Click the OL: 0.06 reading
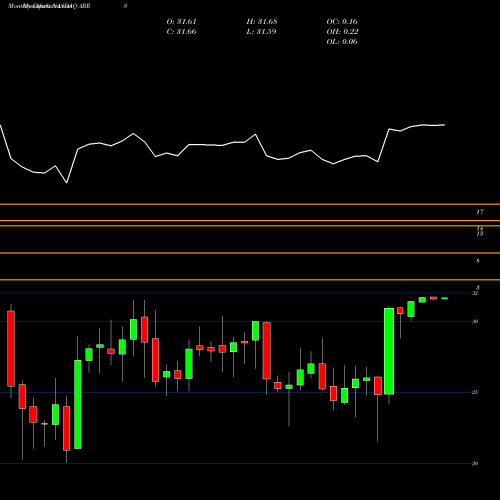This screenshot has width=500, height=500. (342, 42)
